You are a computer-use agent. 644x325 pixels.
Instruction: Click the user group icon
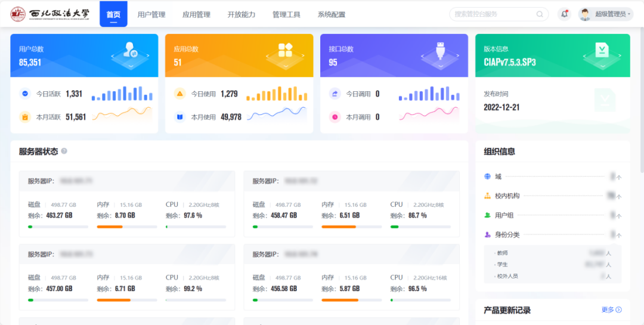click(488, 215)
